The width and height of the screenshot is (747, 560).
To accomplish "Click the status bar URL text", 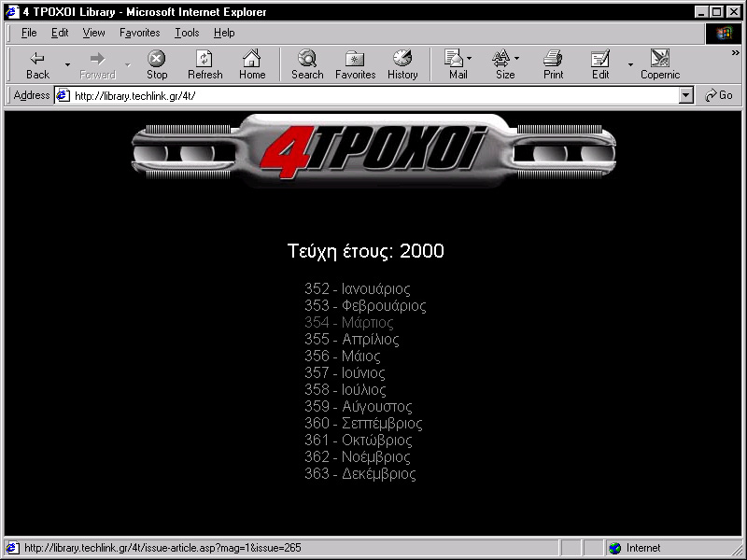I will pyautogui.click(x=162, y=548).
